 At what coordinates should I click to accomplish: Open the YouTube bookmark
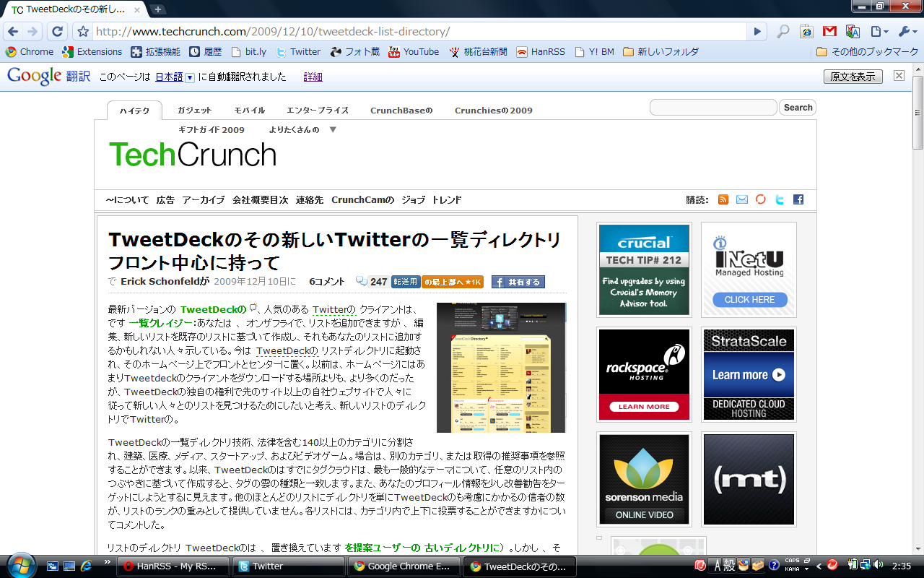(x=414, y=52)
